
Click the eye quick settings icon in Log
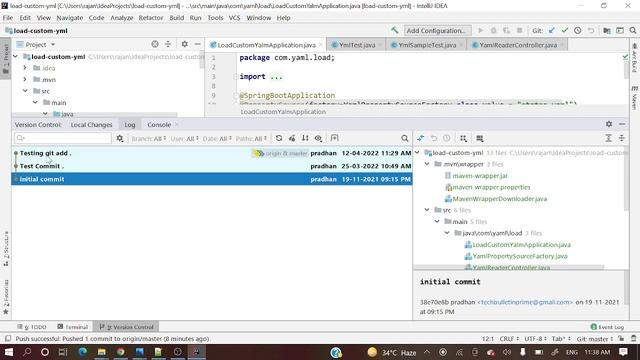(x=318, y=138)
